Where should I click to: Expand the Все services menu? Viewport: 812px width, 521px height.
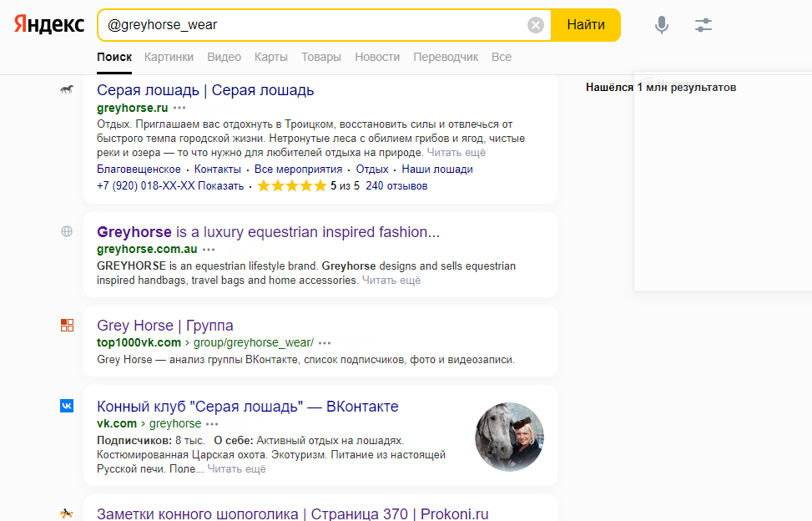(x=502, y=57)
